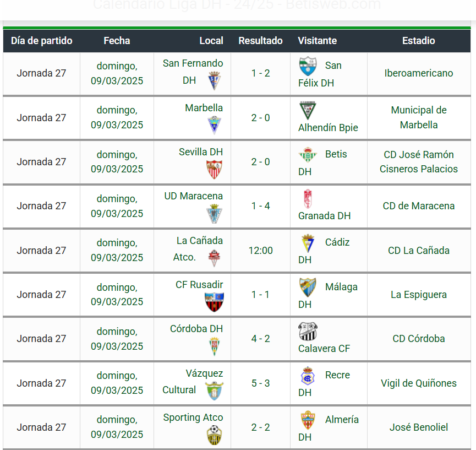
Task: View the Córdoba DH 4 - 2 result
Action: click(x=260, y=339)
